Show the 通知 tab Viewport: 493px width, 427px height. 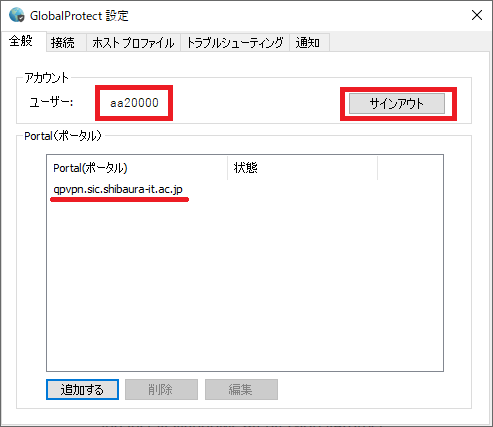click(x=308, y=43)
